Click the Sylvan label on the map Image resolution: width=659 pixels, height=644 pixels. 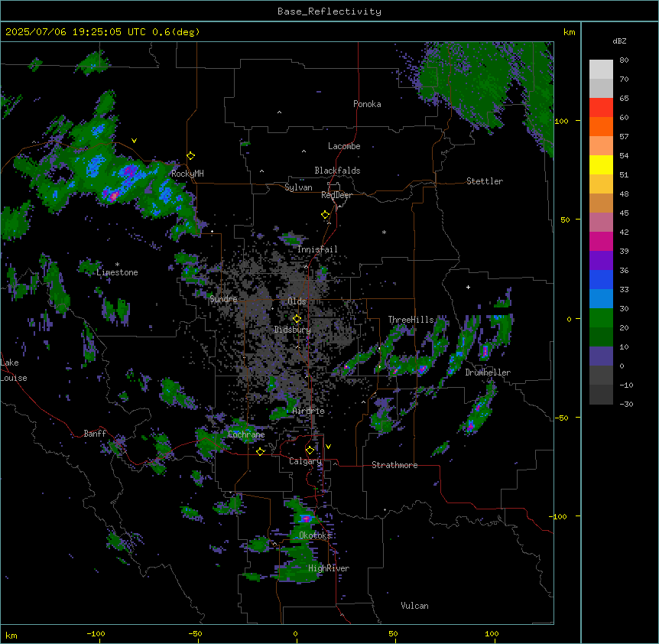point(298,187)
